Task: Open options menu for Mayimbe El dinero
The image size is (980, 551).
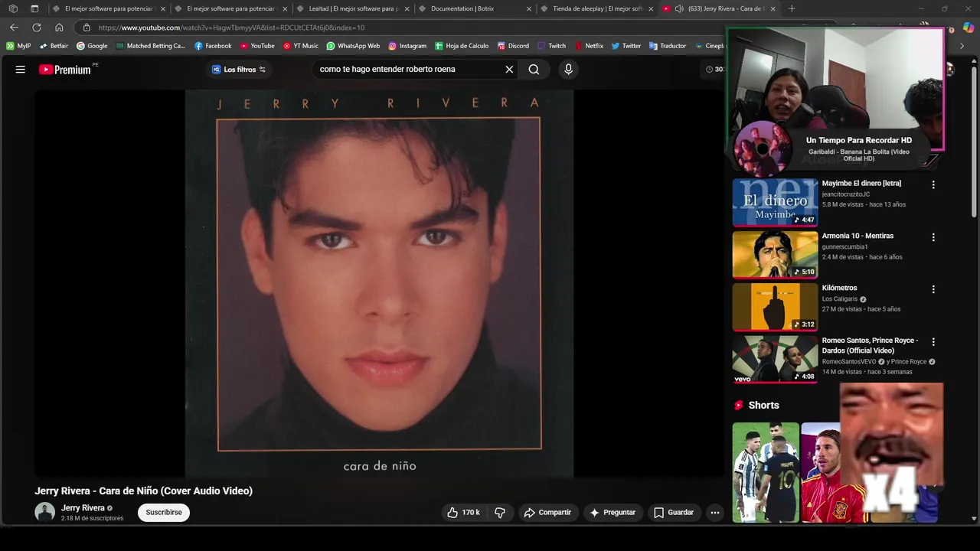Action: click(x=933, y=185)
